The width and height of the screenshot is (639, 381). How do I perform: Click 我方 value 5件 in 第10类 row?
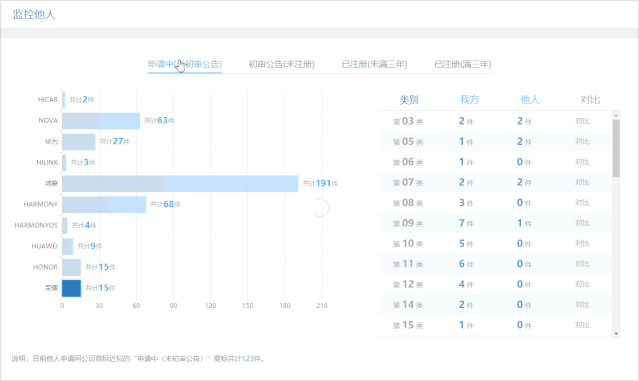(x=466, y=243)
